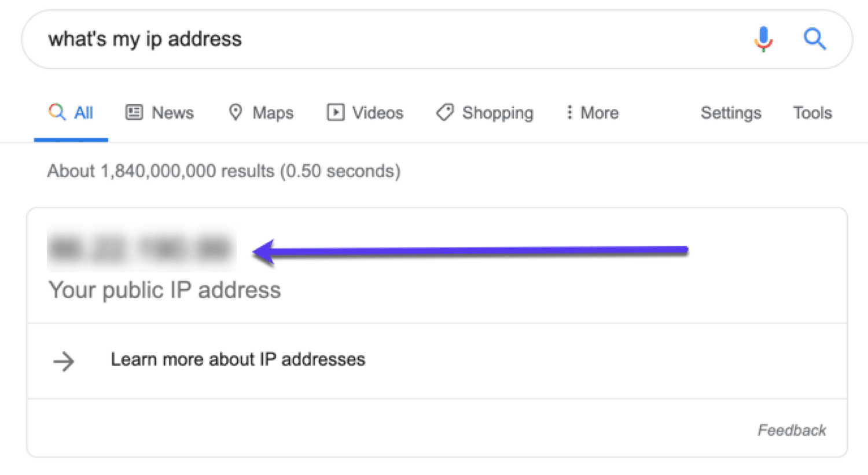Image resolution: width=868 pixels, height=475 pixels.
Task: Click the newspaper icon next to News
Action: pos(134,113)
